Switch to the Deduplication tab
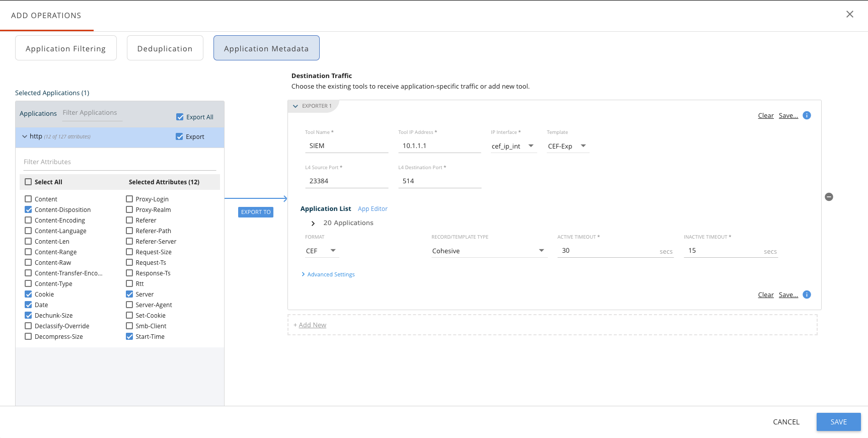Screen dimensions: 868x438 tap(165, 48)
